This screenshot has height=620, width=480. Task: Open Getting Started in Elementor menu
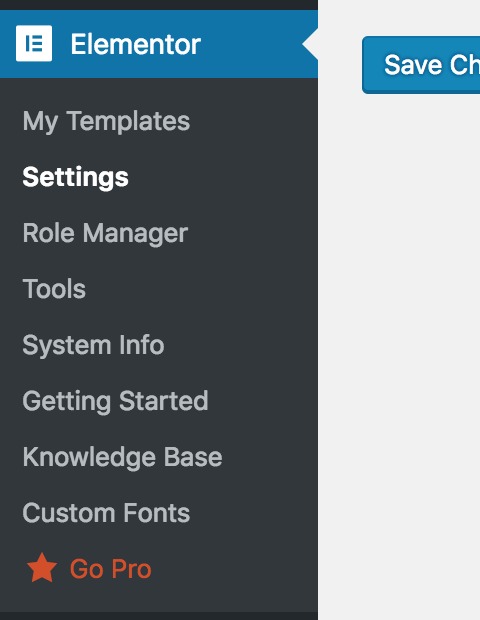tap(115, 401)
